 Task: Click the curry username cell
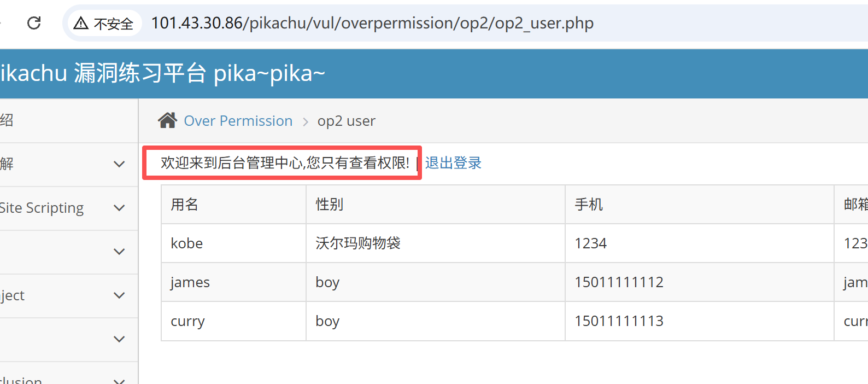click(x=233, y=321)
